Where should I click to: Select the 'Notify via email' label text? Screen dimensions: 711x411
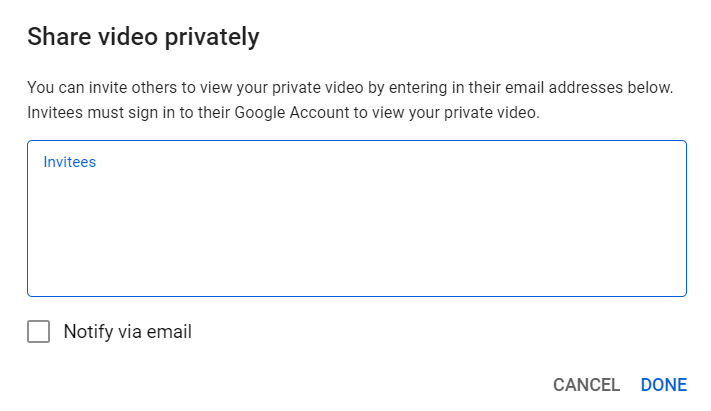128,332
